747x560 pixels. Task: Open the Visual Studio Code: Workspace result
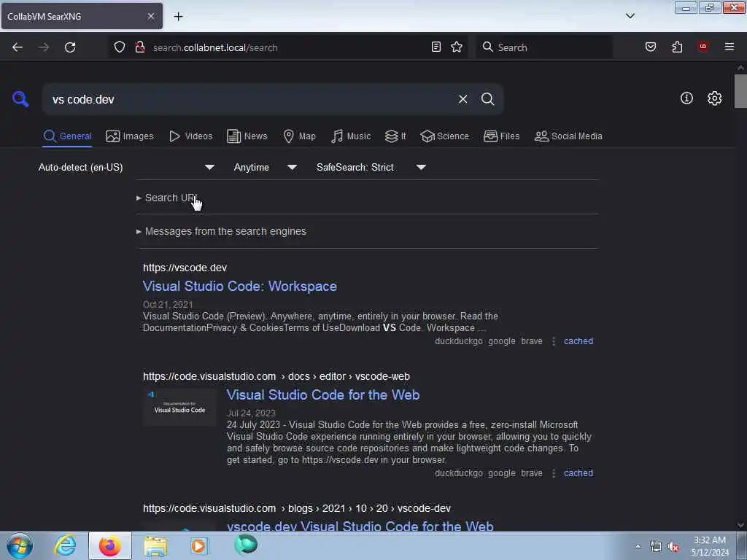tap(239, 286)
